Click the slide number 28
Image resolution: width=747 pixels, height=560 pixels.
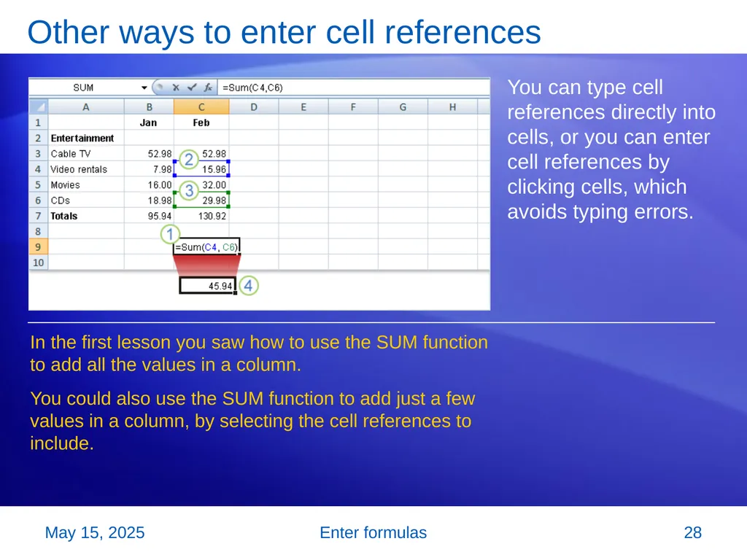pyautogui.click(x=693, y=532)
